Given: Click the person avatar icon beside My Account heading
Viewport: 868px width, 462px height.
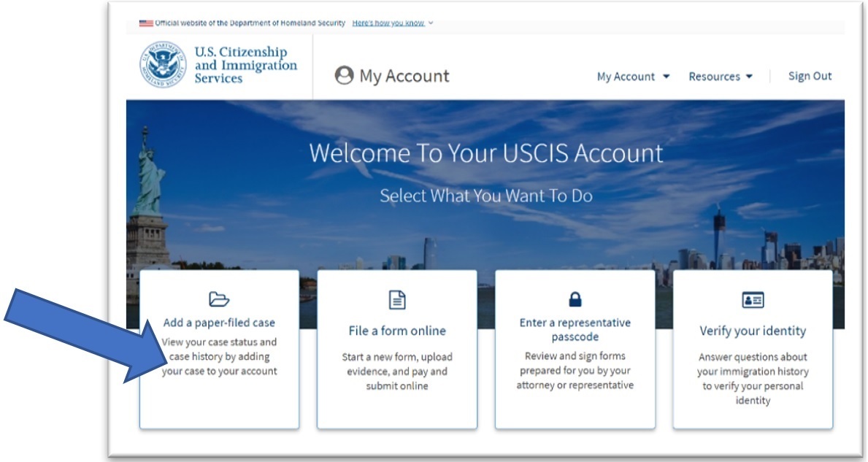Looking at the screenshot, I should click(344, 76).
